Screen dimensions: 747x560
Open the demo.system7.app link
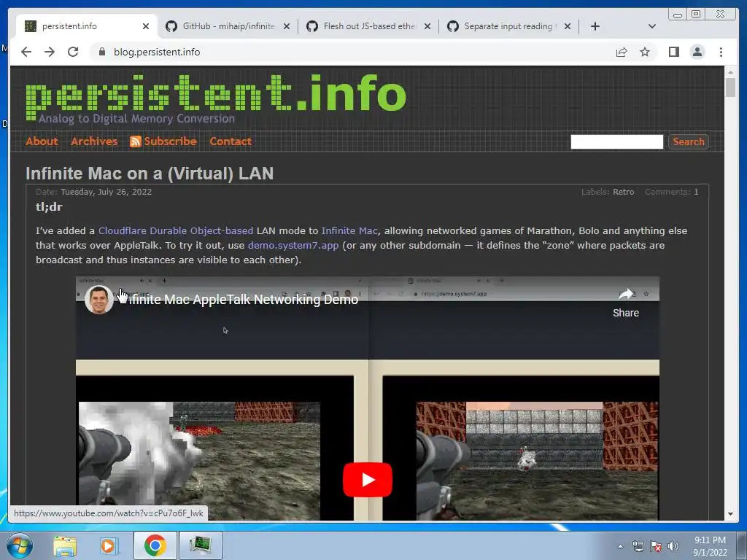[x=293, y=245]
